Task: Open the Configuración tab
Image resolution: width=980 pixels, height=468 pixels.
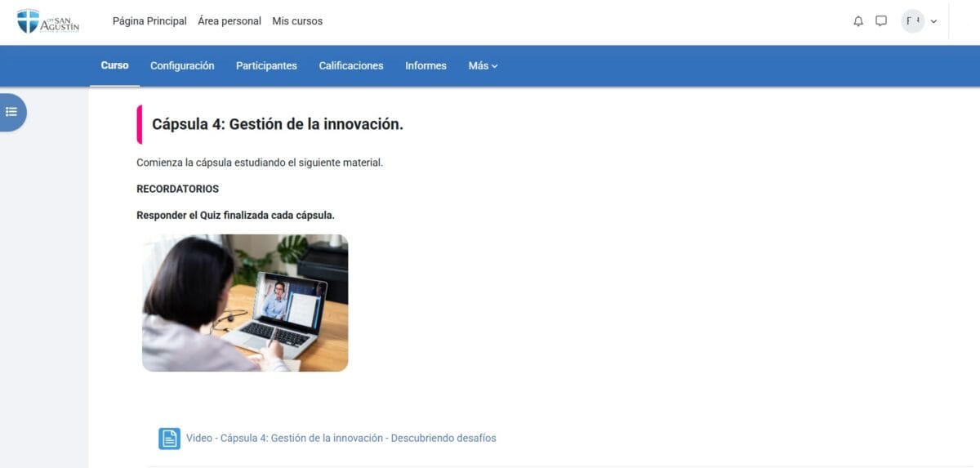Action: click(182, 66)
